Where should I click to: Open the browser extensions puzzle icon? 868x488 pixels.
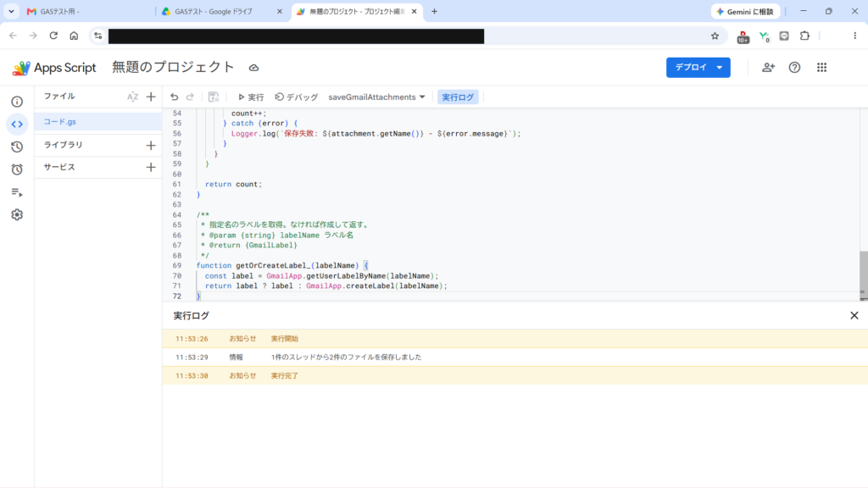[x=805, y=36]
